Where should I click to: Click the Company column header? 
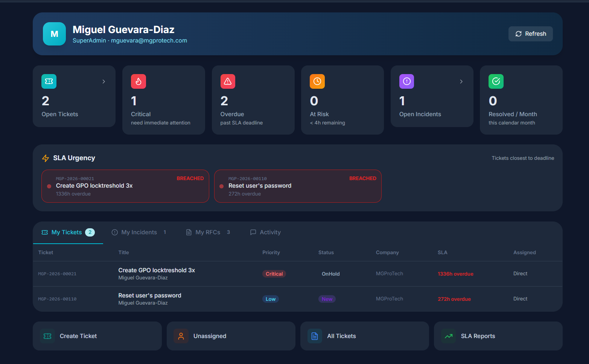tap(387, 252)
